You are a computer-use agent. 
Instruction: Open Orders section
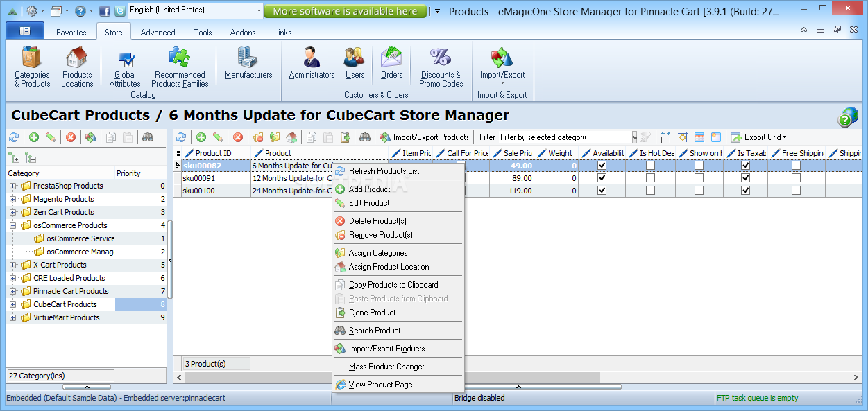tap(391, 63)
